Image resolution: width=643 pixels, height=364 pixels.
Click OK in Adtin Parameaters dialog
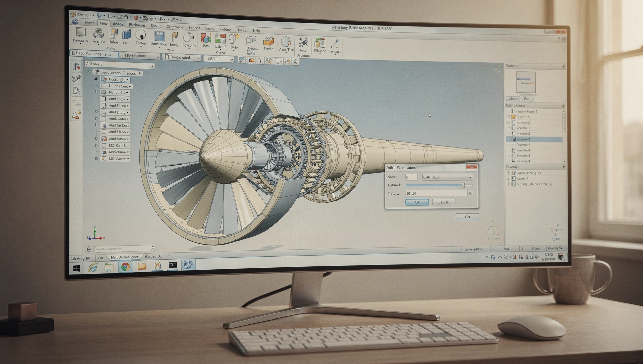pyautogui.click(x=417, y=202)
